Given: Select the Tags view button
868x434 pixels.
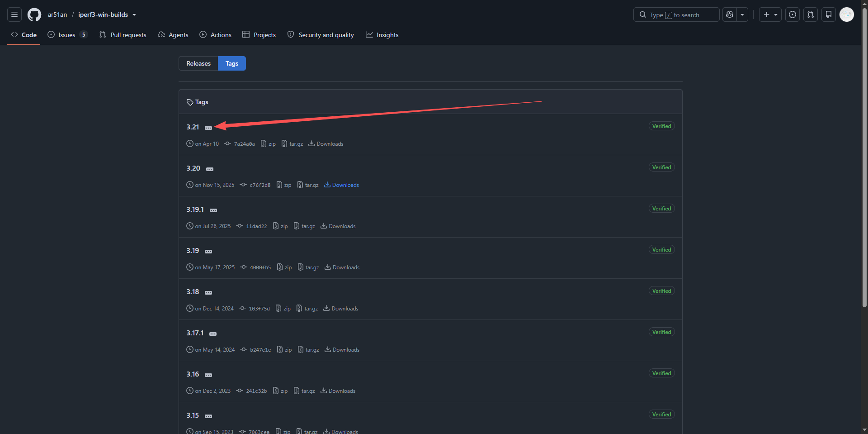Looking at the screenshot, I should (232, 63).
